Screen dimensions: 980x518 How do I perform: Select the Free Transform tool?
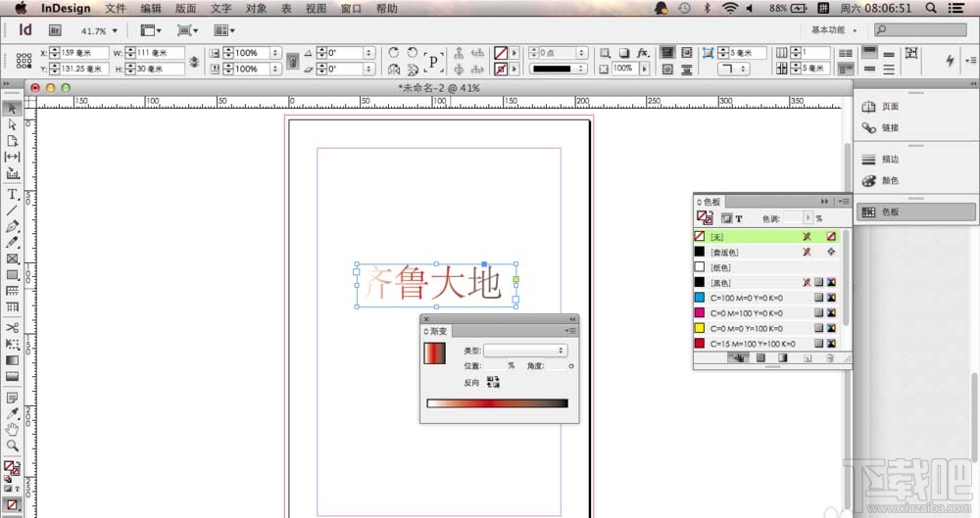[x=12, y=344]
